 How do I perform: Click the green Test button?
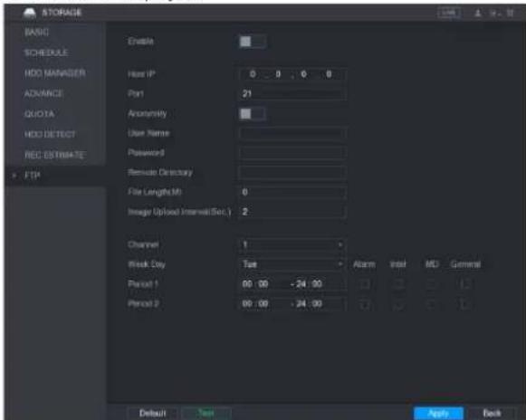pyautogui.click(x=206, y=413)
